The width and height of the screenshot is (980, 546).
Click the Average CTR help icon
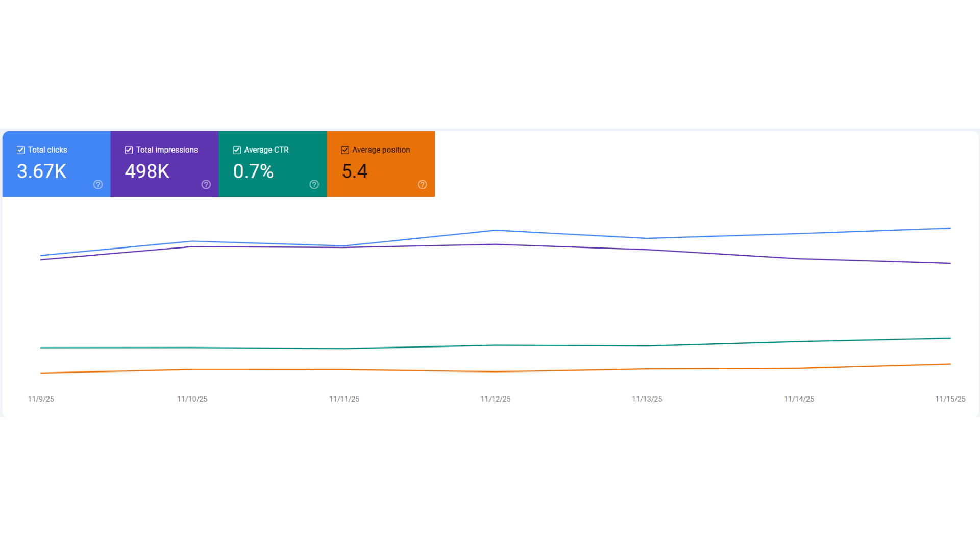coord(314,185)
